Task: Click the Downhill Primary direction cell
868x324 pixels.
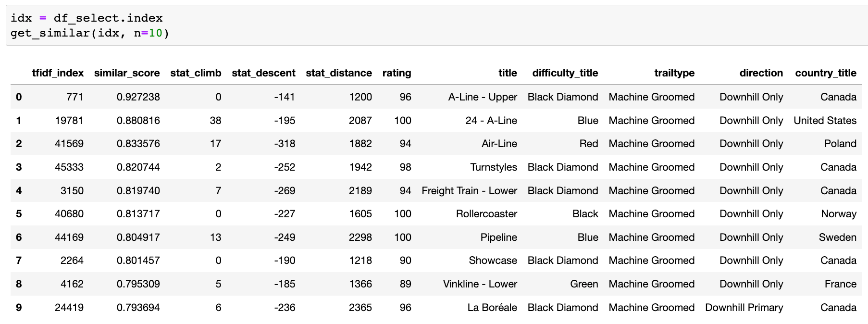Action: pyautogui.click(x=744, y=308)
